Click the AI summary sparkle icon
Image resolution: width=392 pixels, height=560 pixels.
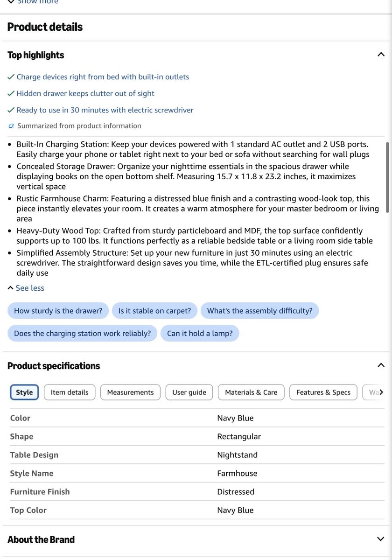[x=11, y=126]
